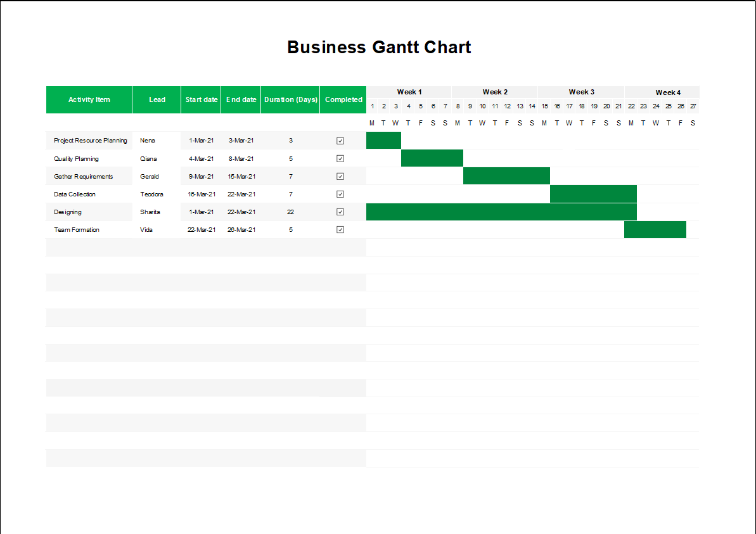
Task: Click the Week 1 timeline header
Action: pyautogui.click(x=409, y=92)
